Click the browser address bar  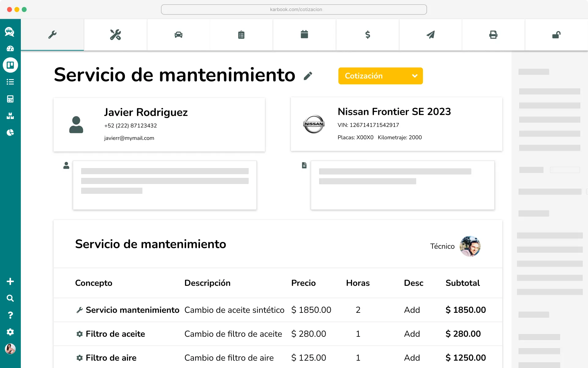pos(294,10)
